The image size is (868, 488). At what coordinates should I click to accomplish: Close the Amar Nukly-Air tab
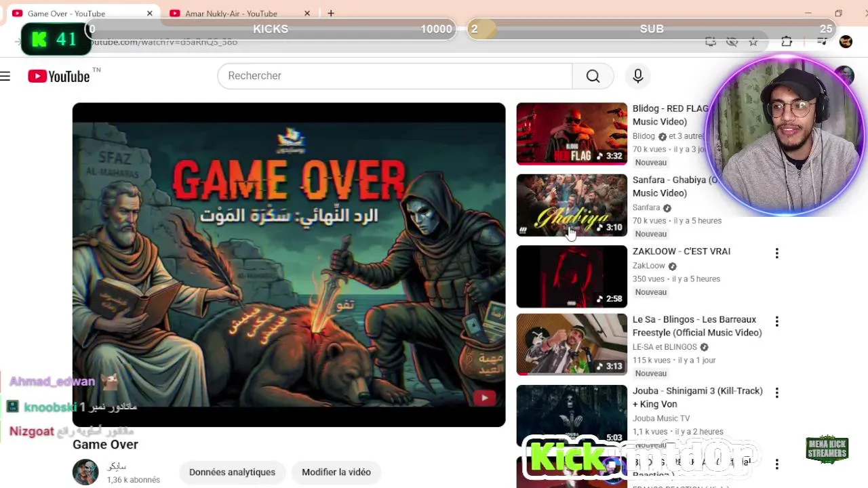(307, 14)
